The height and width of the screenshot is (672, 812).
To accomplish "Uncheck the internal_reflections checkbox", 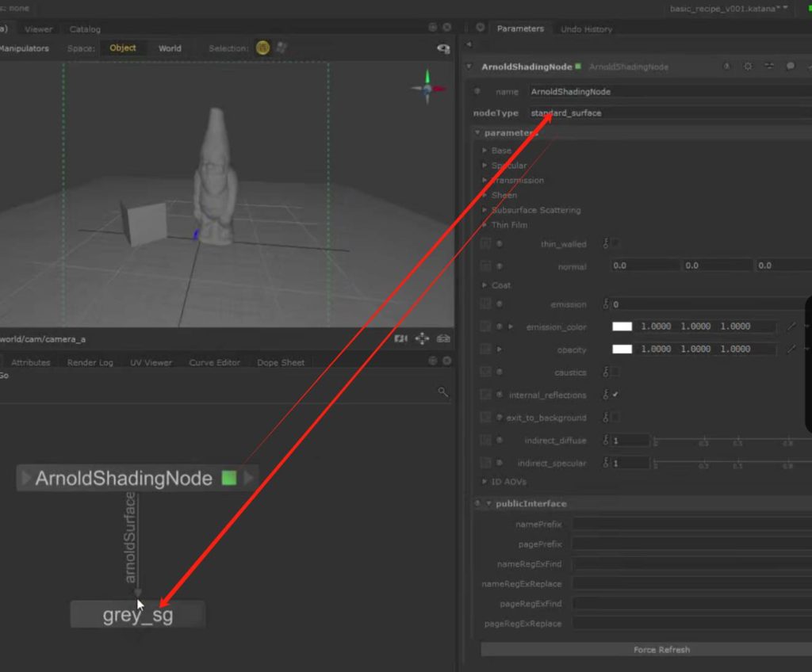I will (x=615, y=395).
